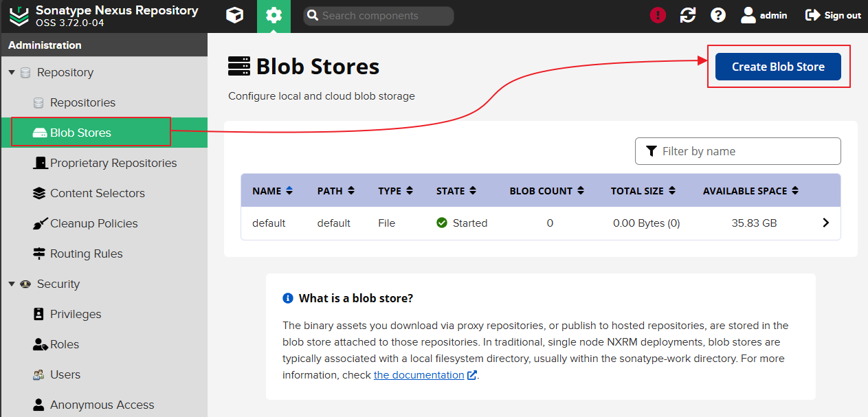
Task: Sign out of Nexus Repository
Action: (x=833, y=15)
